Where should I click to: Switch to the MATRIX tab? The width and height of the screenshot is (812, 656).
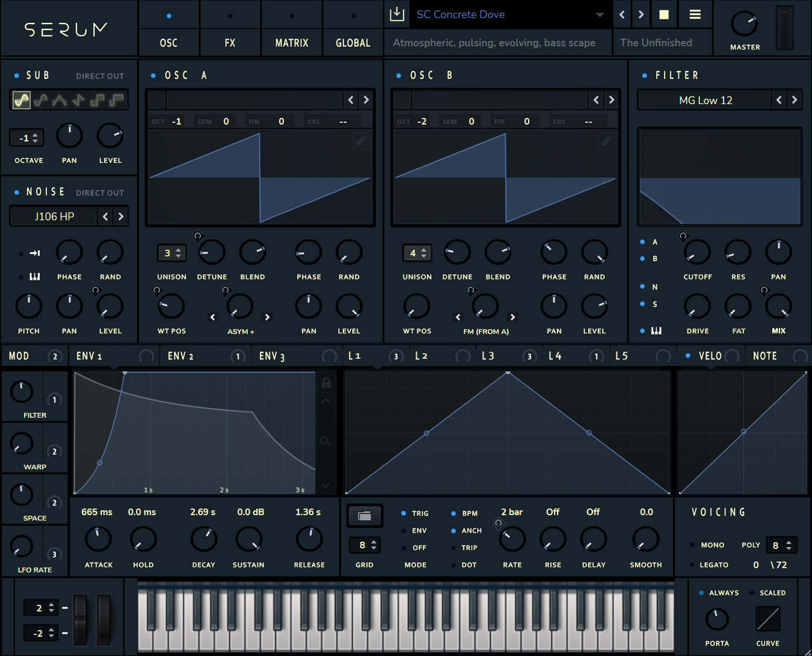pos(292,43)
